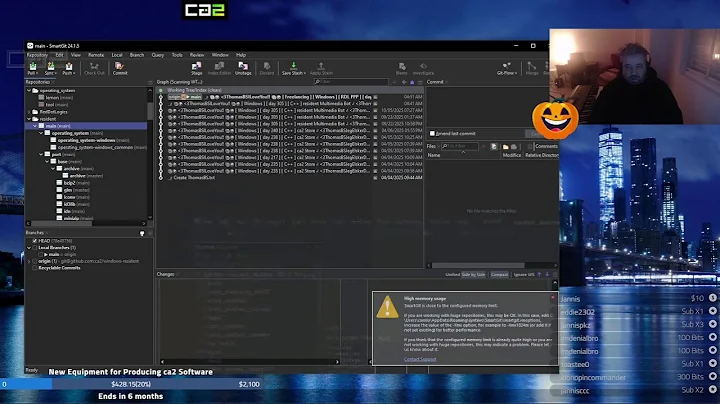Select Side by Side diff view
Screen dimensions: 720x404
coord(473,275)
